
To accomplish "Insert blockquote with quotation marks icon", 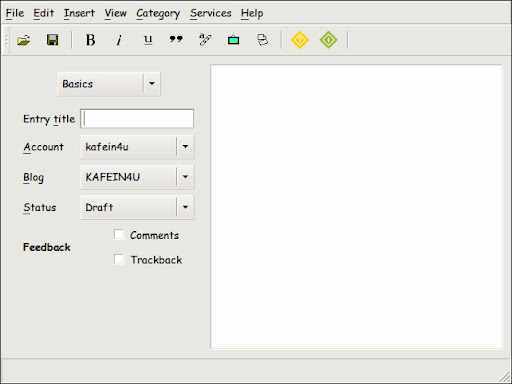I will tap(176, 39).
